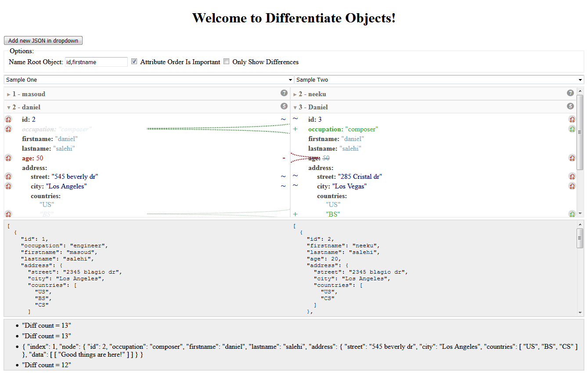
Task: Click revert icon beside left id: 2
Action: coord(8,119)
